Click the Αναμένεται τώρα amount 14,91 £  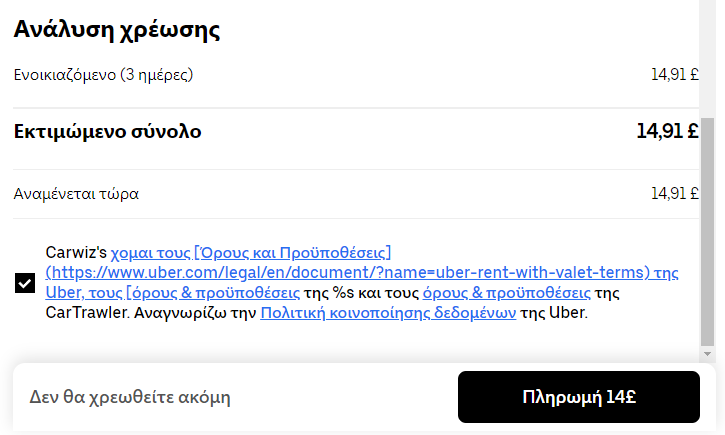(675, 193)
